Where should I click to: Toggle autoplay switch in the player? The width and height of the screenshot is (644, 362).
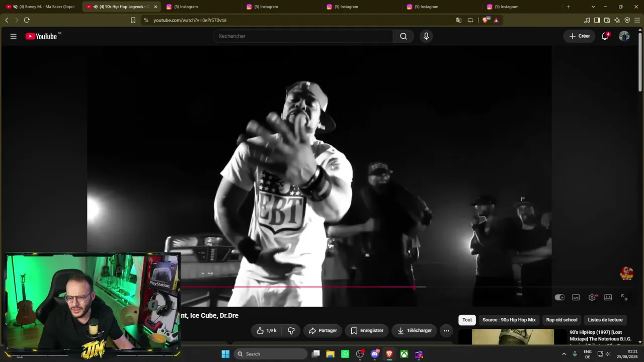[x=560, y=298]
